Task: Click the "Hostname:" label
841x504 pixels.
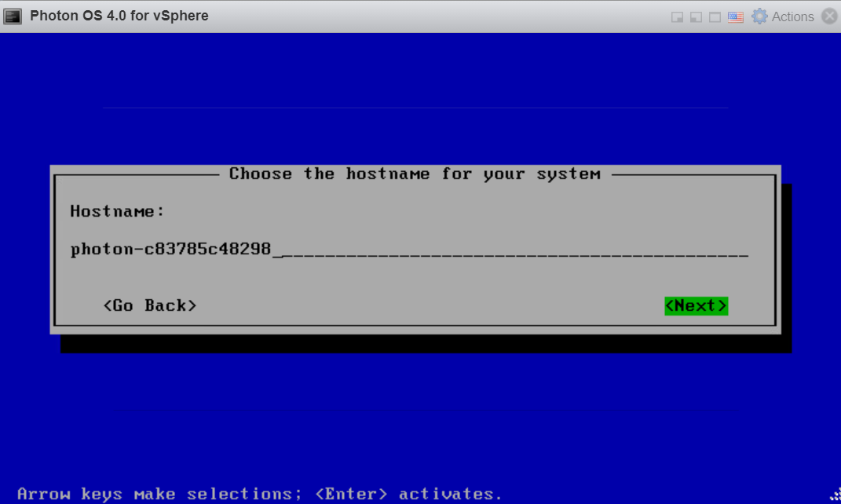Action: pos(118,211)
